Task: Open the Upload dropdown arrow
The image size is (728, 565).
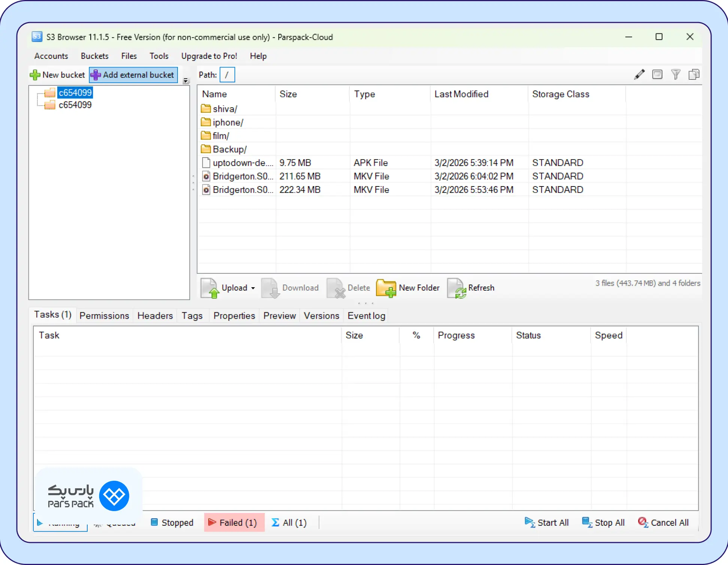Action: [x=253, y=288]
